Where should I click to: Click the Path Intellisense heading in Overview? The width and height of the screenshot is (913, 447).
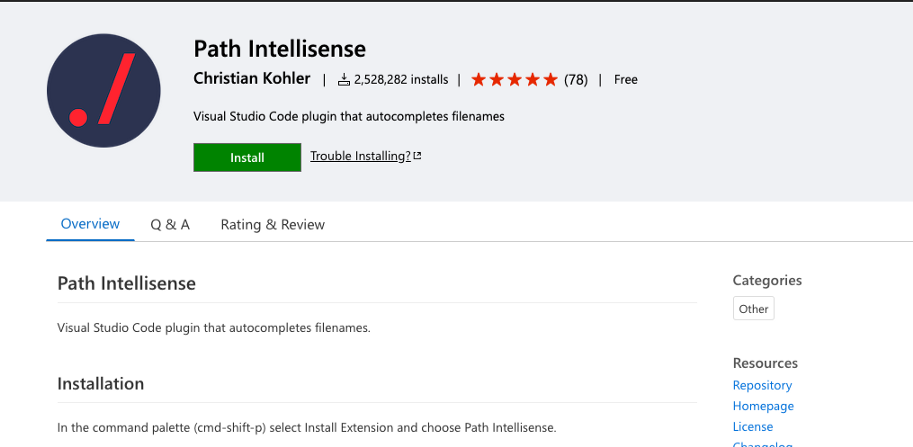[x=126, y=284]
